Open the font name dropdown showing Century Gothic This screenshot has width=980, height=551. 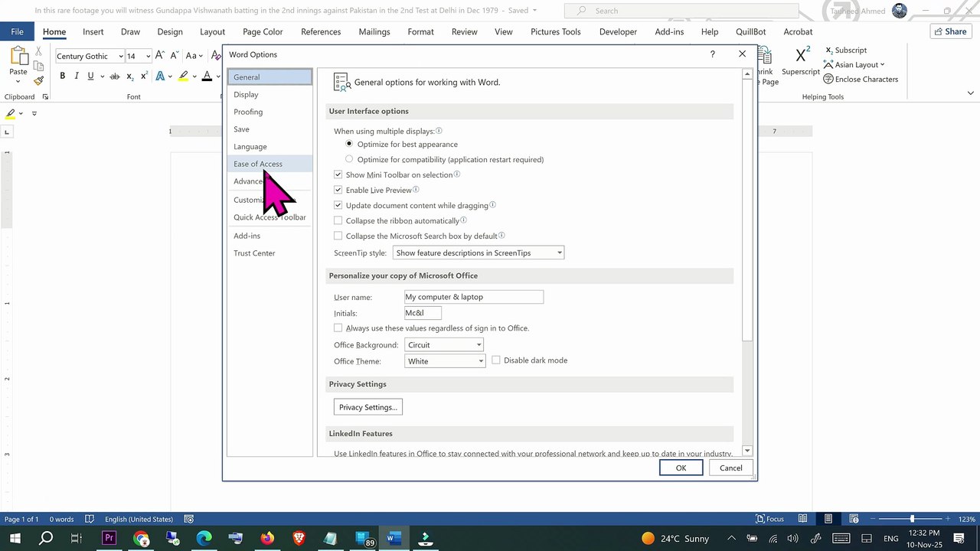coord(120,56)
